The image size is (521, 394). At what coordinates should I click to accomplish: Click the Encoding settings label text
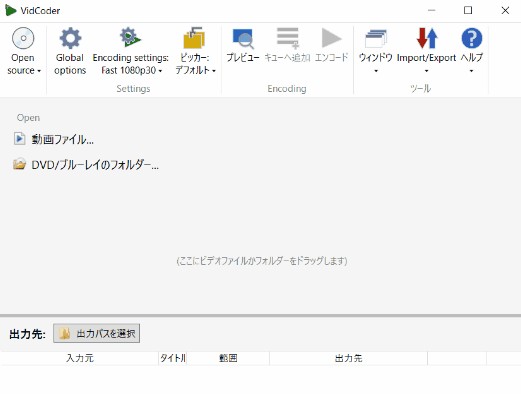(131, 58)
